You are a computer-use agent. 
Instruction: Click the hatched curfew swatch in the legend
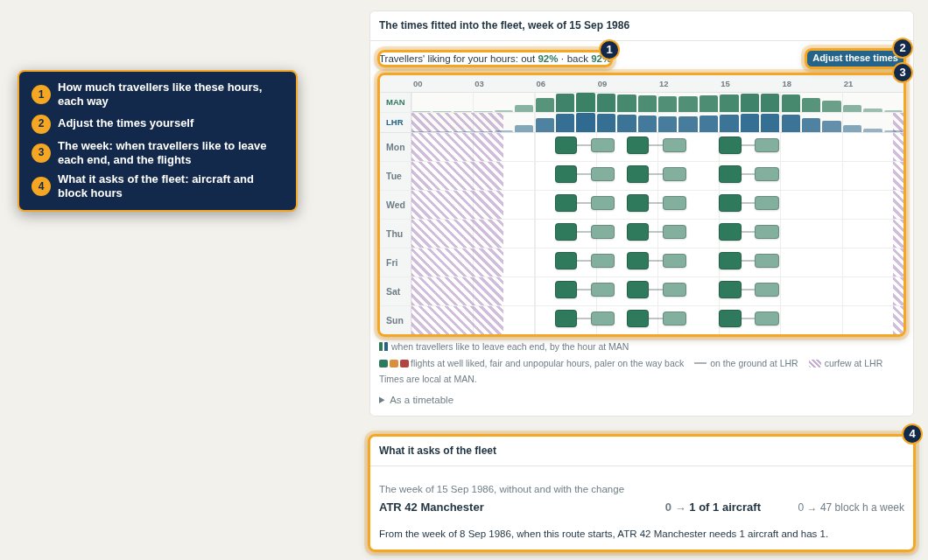tap(815, 364)
